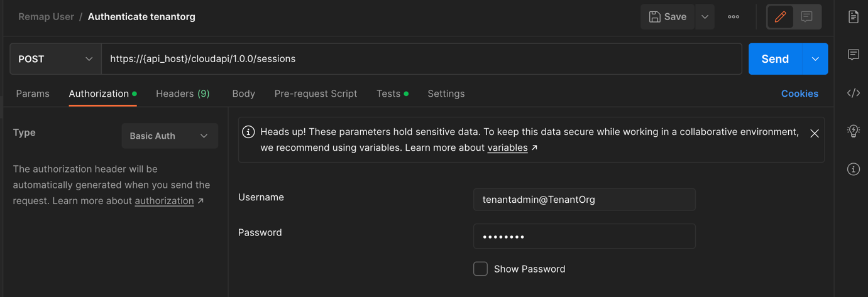Screen dimensions: 868x297
Task: Enable the Show Password checkbox
Action: 480,269
